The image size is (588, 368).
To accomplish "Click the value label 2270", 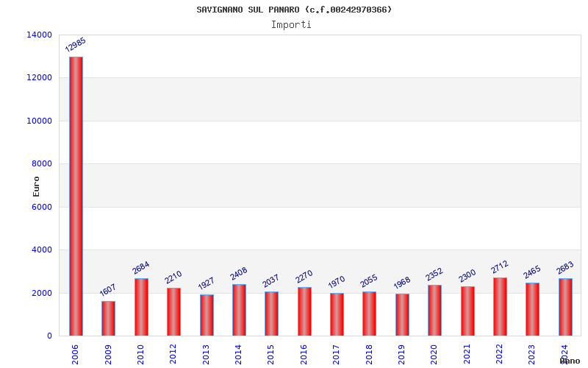I will click(304, 277).
